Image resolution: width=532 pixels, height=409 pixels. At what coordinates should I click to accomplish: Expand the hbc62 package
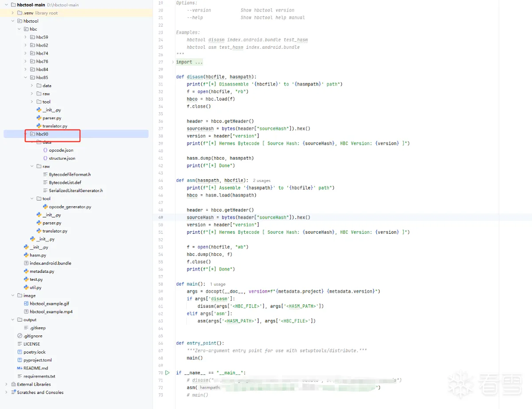(x=26, y=45)
